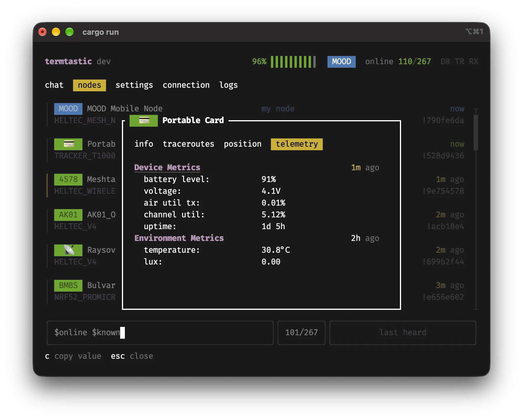Viewport: 523px width, 420px height.
Task: Click the MOOD badge in the header
Action: coord(342,62)
